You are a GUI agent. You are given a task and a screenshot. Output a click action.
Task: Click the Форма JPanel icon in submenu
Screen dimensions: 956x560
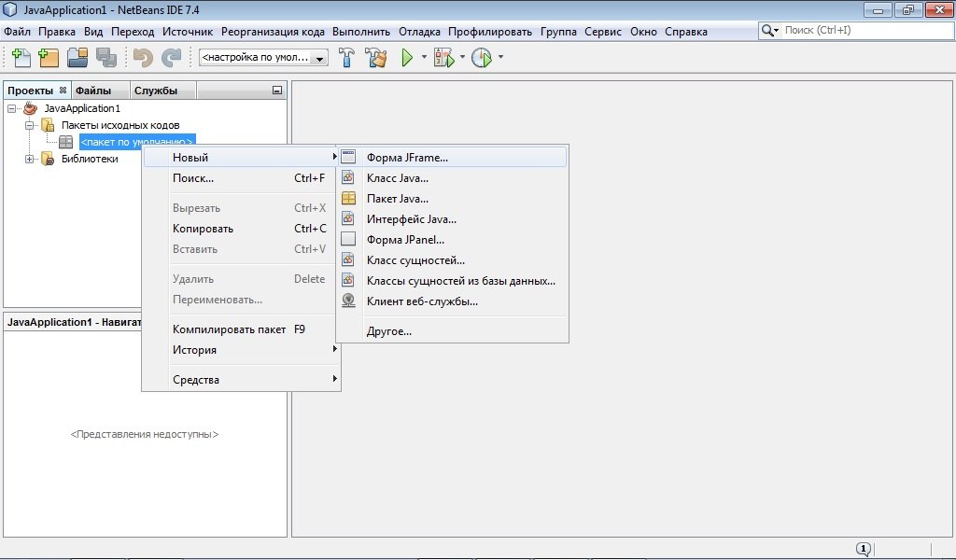pos(348,240)
